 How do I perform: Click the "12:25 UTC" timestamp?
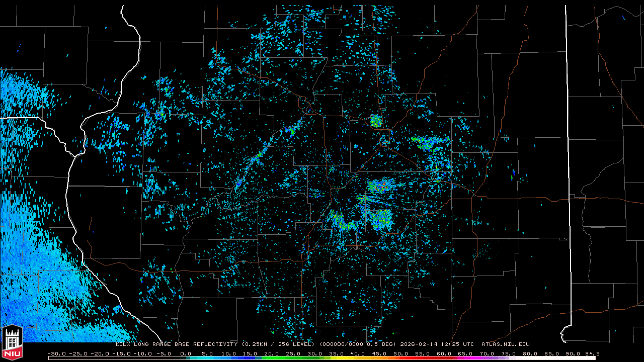458,344
